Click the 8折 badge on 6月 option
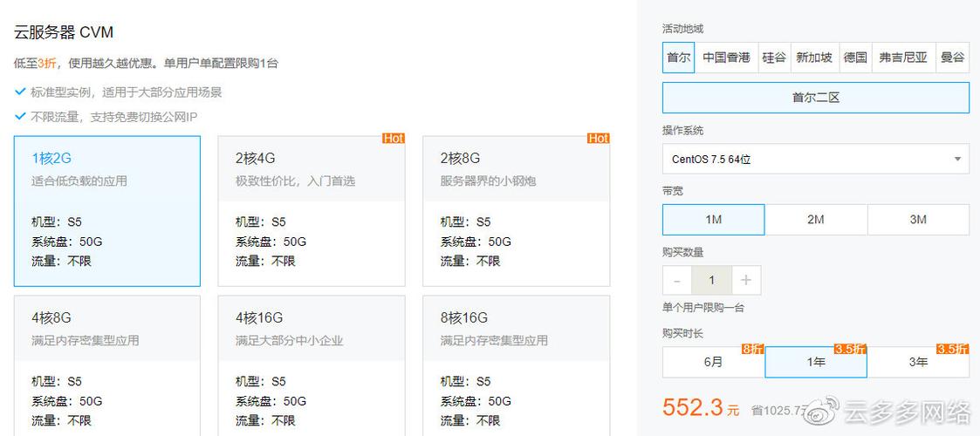Viewport: 980px width, 436px height. [x=752, y=349]
